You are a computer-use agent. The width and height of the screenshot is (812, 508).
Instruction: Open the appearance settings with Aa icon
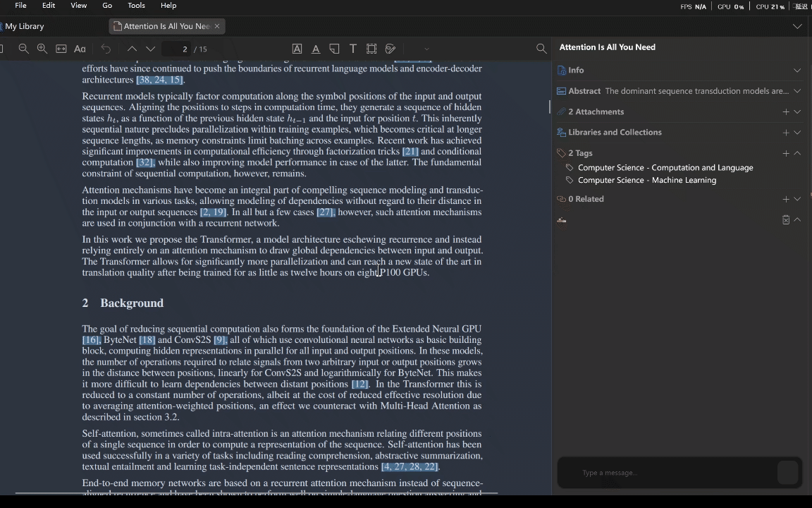80,49
